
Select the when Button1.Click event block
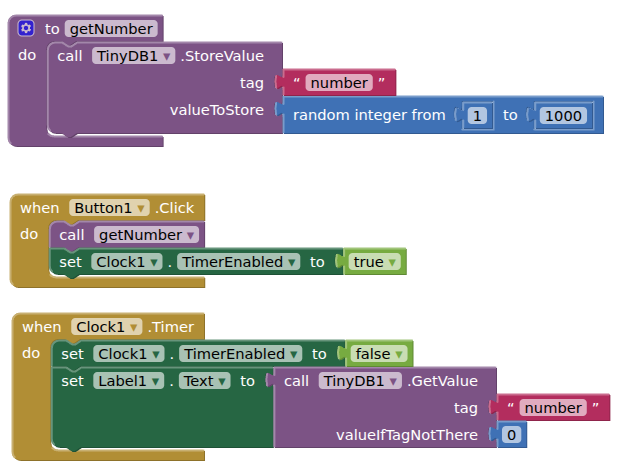click(40, 208)
